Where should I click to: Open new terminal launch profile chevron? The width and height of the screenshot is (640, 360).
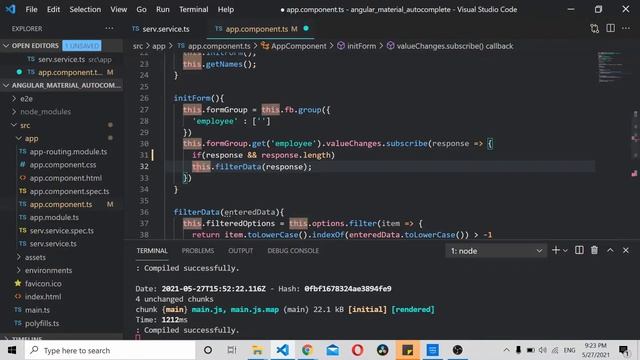(565, 251)
